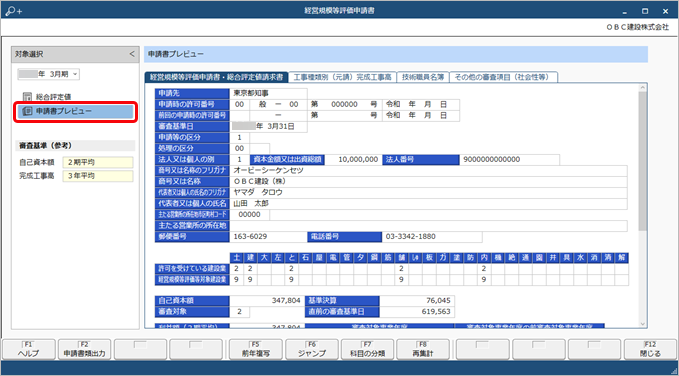Click the 郵便番号 163-6029 value
The height and width of the screenshot is (376, 679).
(268, 237)
